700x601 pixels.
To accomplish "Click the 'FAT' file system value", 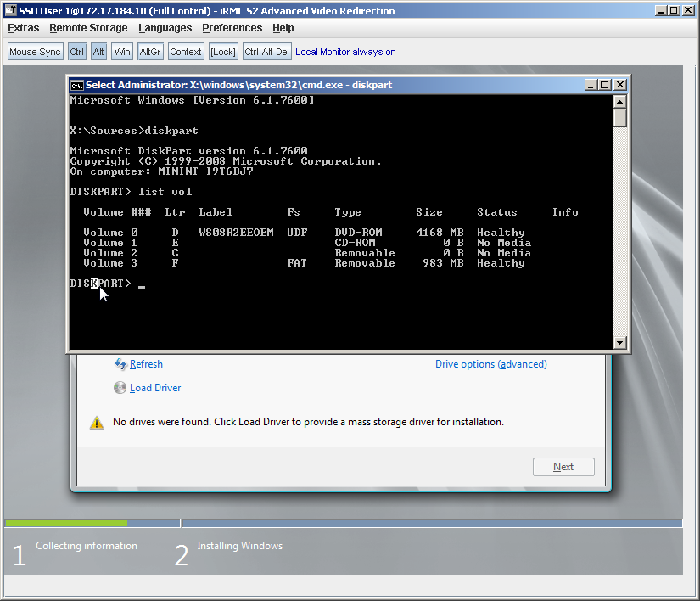I will pos(297,263).
